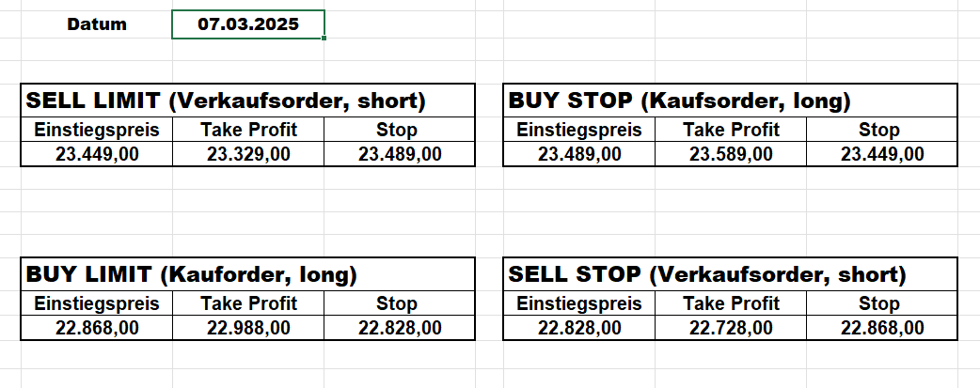
Task: Select the SELL STOP Take Profit value 22.728,00
Action: (731, 327)
